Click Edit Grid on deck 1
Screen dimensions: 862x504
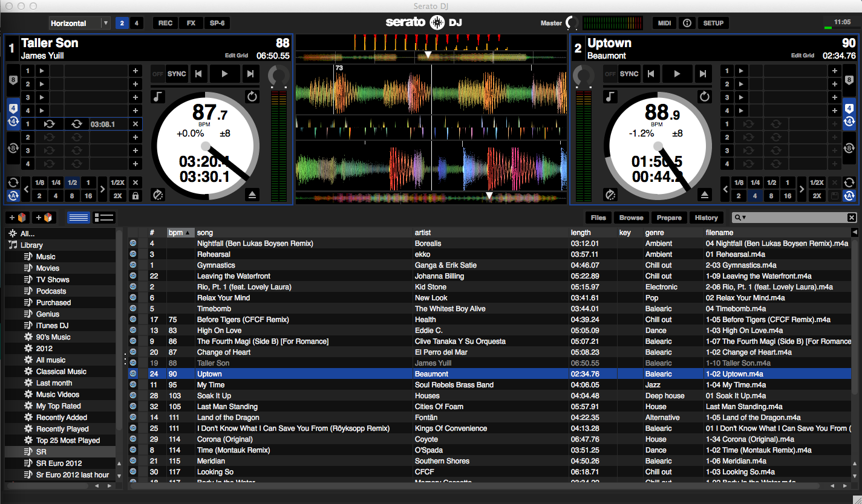click(x=237, y=56)
